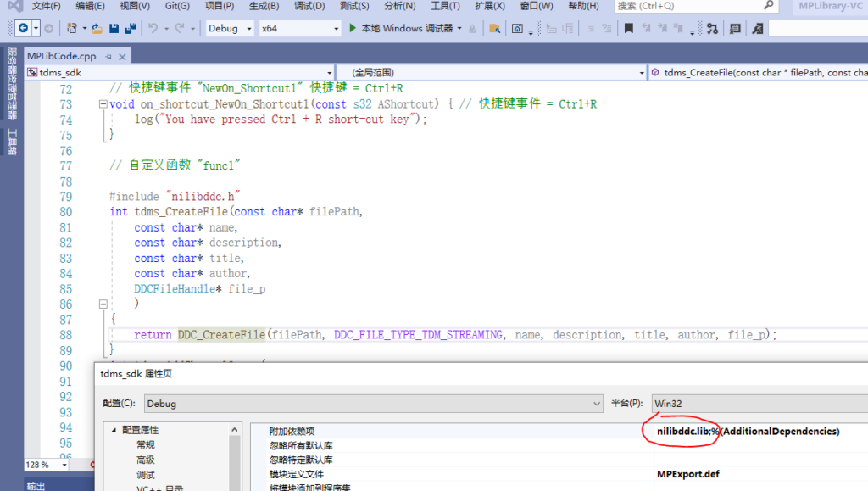868x491 pixels.
Task: Open a file using the Open icon
Action: [x=96, y=27]
